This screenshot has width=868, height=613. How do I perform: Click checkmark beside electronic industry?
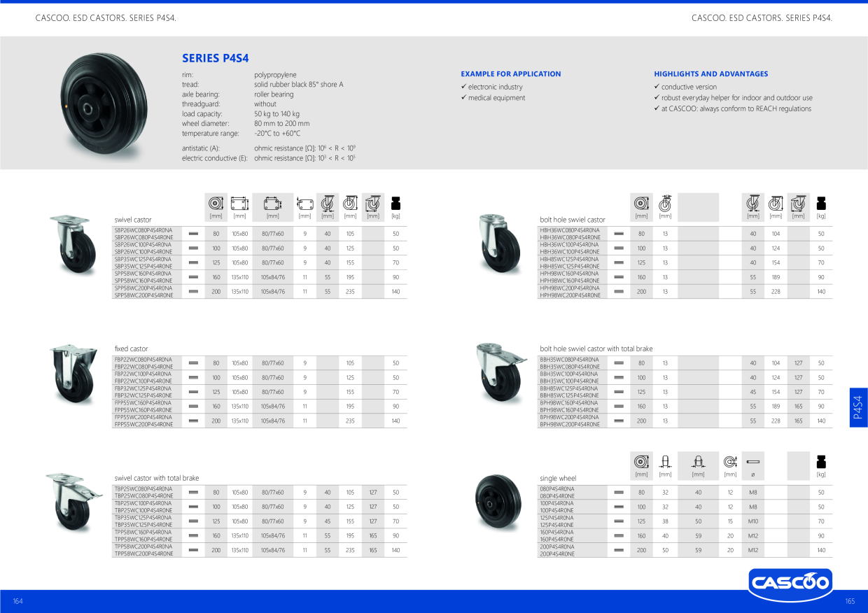click(x=463, y=87)
